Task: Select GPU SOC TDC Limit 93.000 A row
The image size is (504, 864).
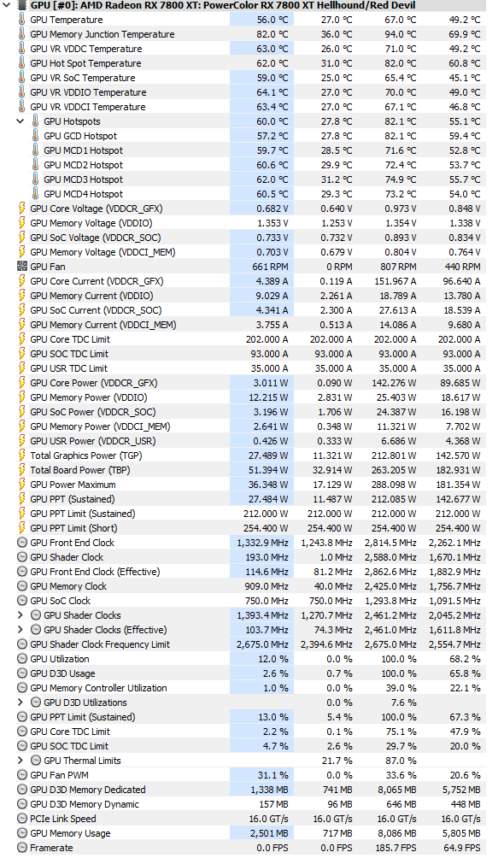Action: (x=250, y=354)
